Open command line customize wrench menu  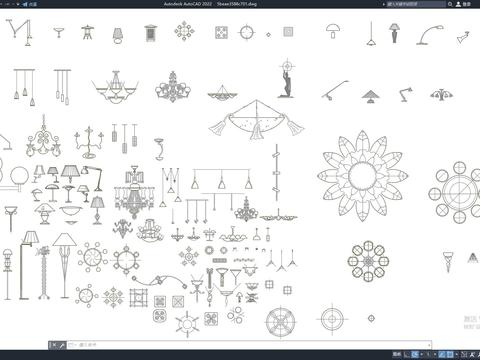coord(62,345)
